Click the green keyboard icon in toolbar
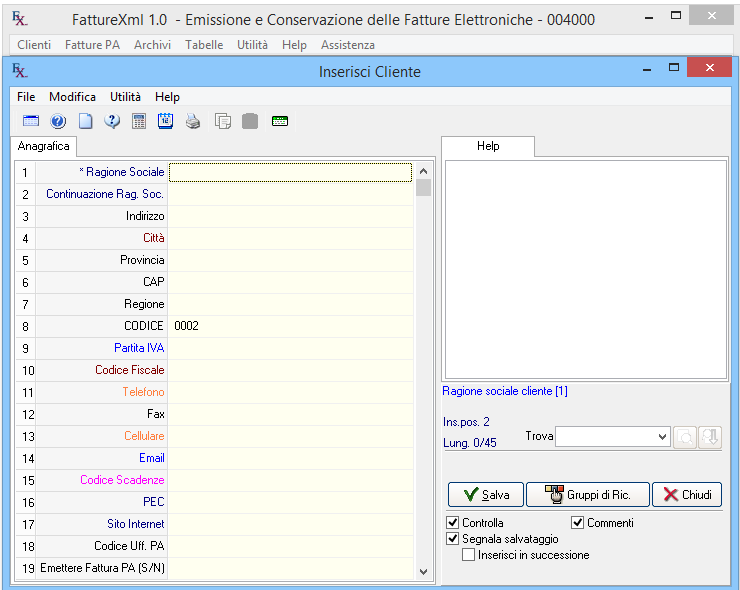Screen dimensions: 740x590 (x=280, y=121)
